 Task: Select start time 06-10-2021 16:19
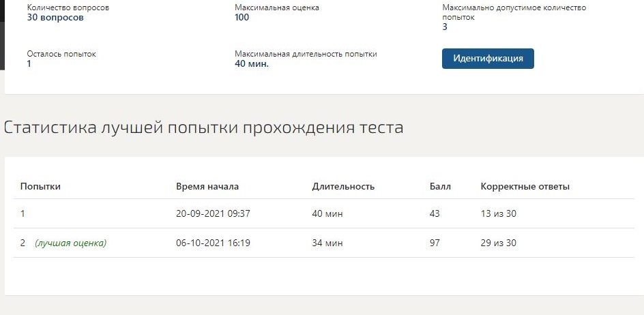[x=213, y=243]
